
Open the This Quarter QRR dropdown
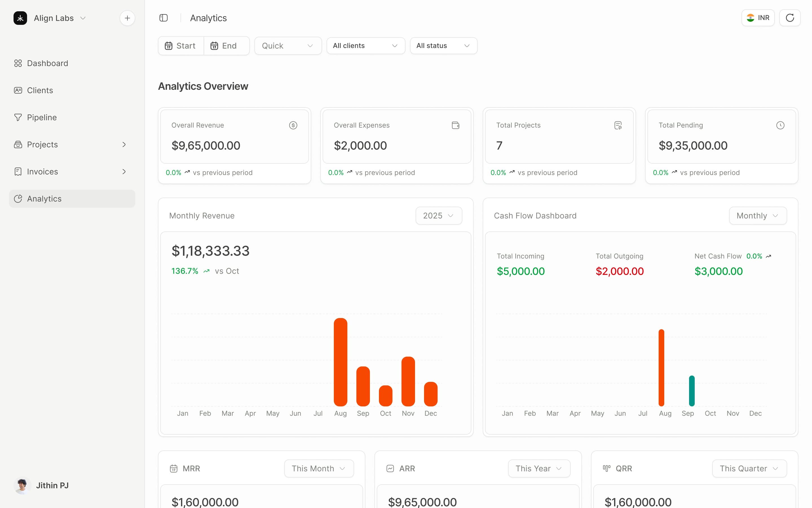point(749,468)
